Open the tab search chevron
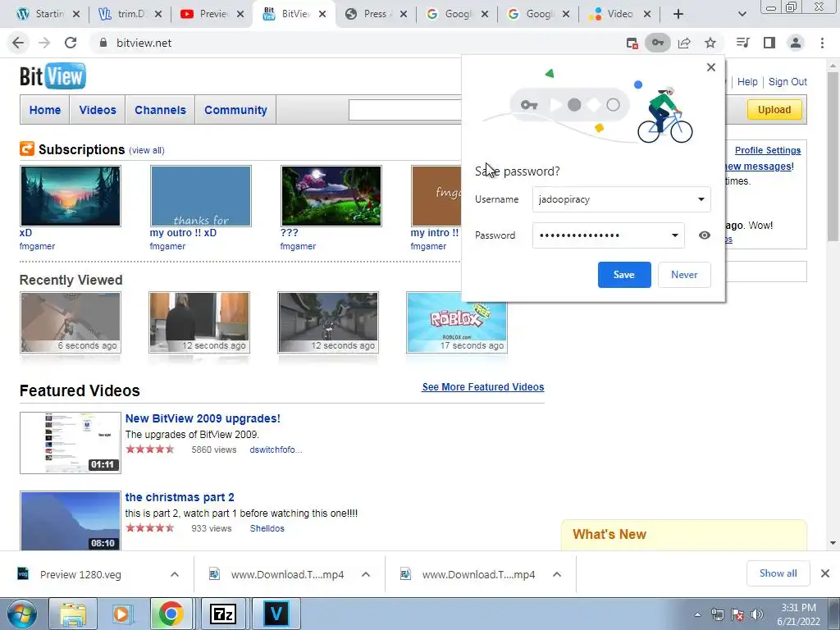The width and height of the screenshot is (840, 630). point(742,14)
